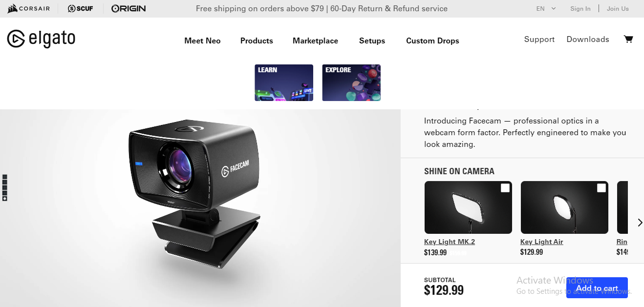Open the Key Light Air link
This screenshot has height=307, width=644.
pos(542,242)
